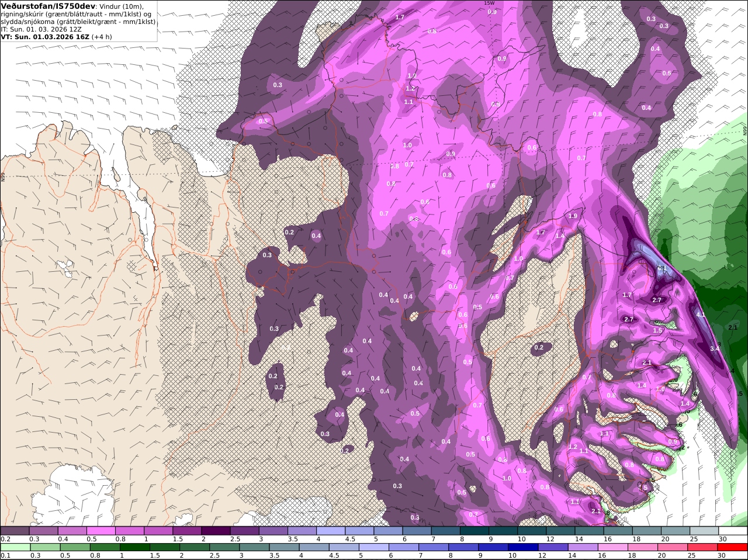Viewport: 748px width, 560px height.
Task: Select the VT: Sun. 01.03.2026 16Z valid time line
Action: (46, 36)
